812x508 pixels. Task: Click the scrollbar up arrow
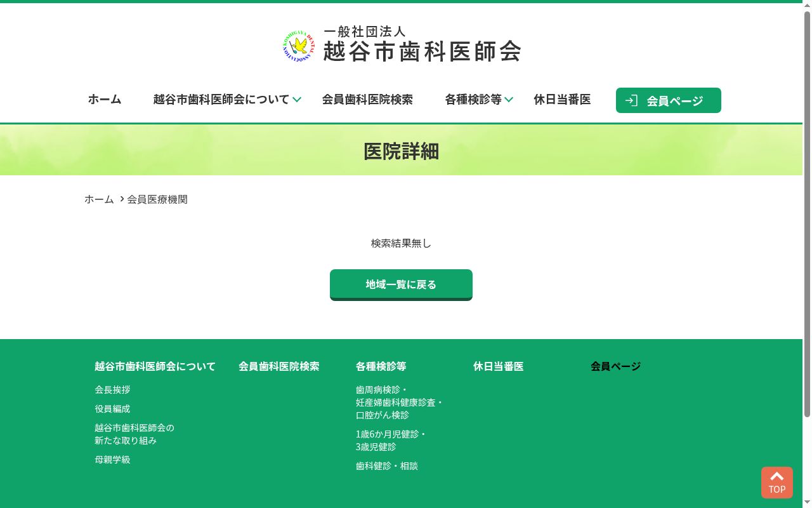tap(807, 5)
